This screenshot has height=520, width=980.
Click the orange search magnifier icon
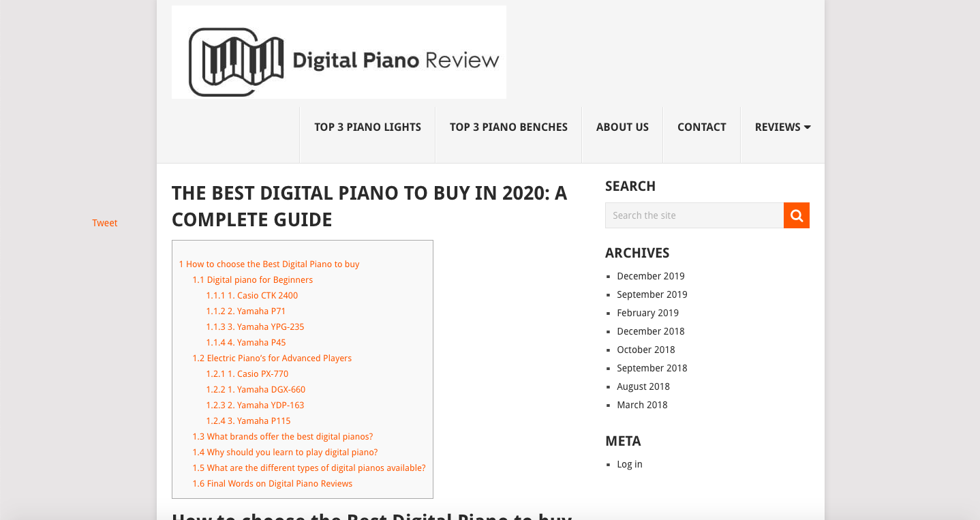[x=796, y=215]
